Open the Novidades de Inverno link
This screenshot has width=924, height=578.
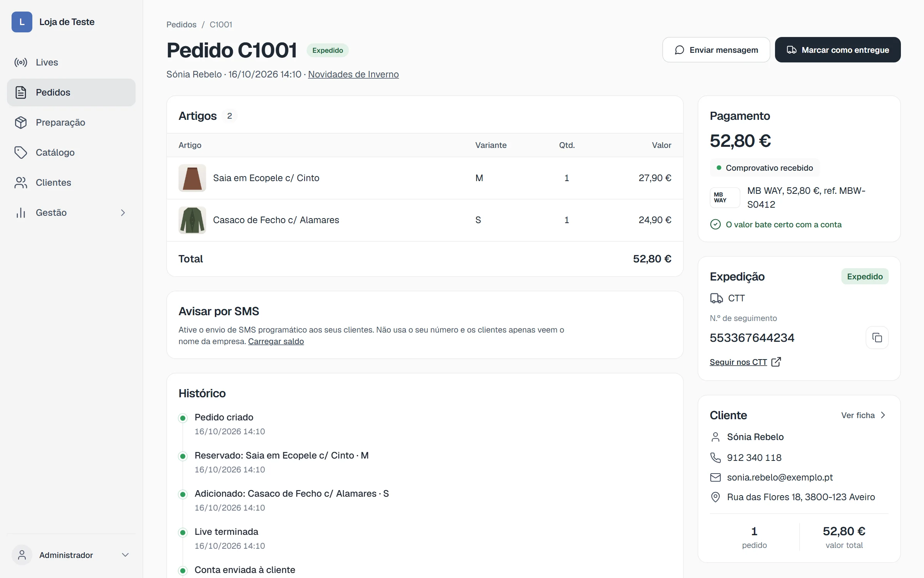pyautogui.click(x=353, y=74)
